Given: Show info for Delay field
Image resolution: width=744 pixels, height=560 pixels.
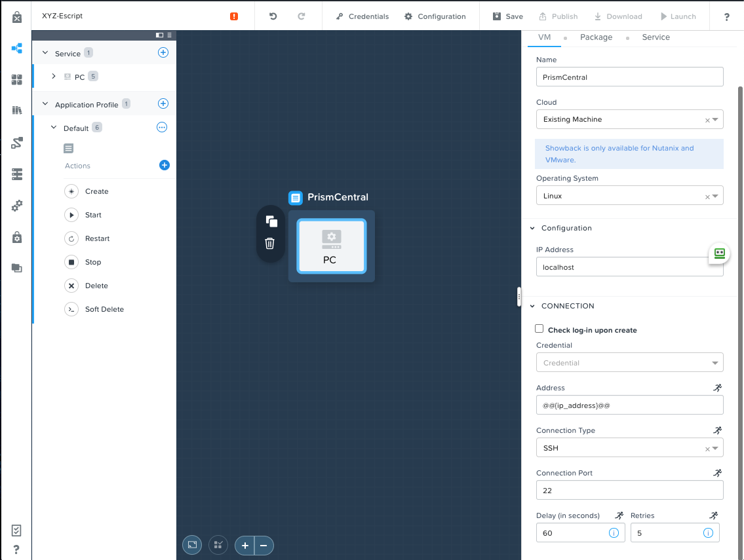Looking at the screenshot, I should (x=614, y=533).
